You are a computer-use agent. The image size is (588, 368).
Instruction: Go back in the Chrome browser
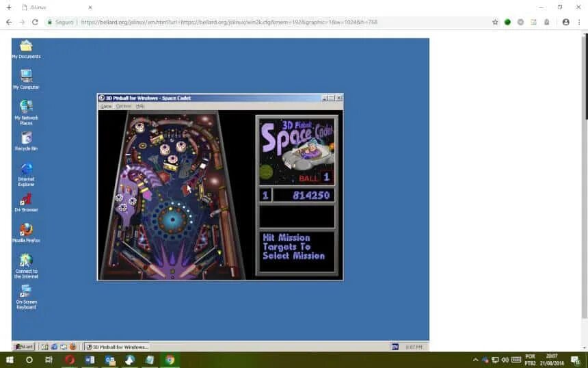pos(9,22)
